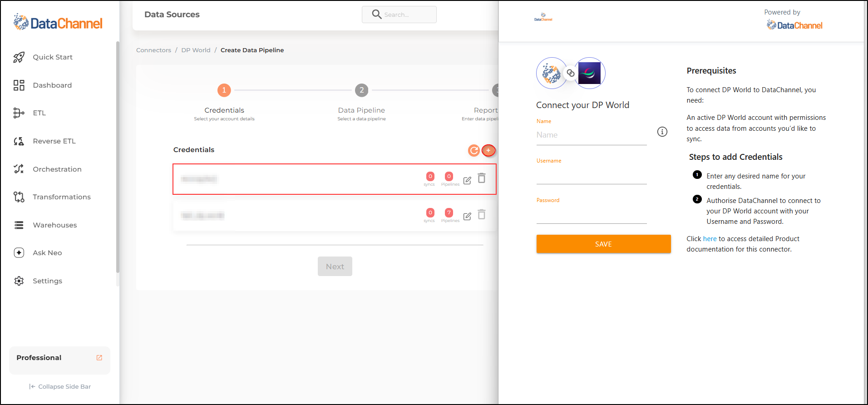Select the first credential row
Image resolution: width=868 pixels, height=405 pixels.
pyautogui.click(x=335, y=179)
